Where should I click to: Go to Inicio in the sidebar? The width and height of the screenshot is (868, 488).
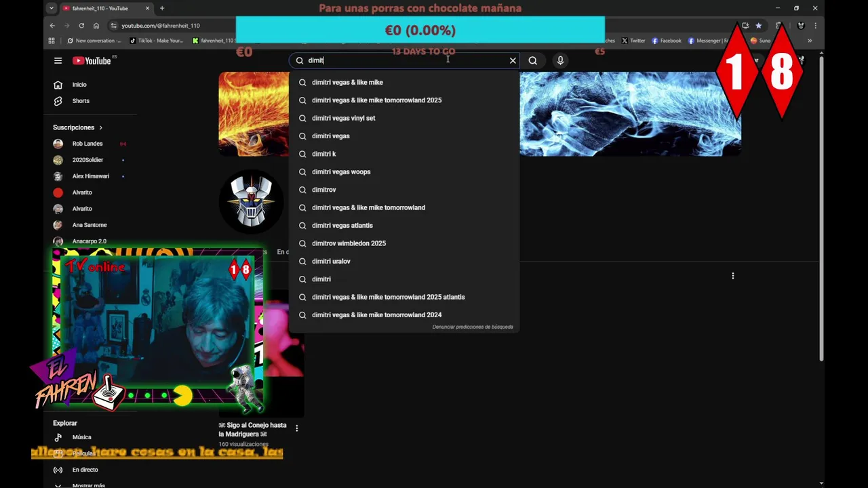[x=80, y=85]
